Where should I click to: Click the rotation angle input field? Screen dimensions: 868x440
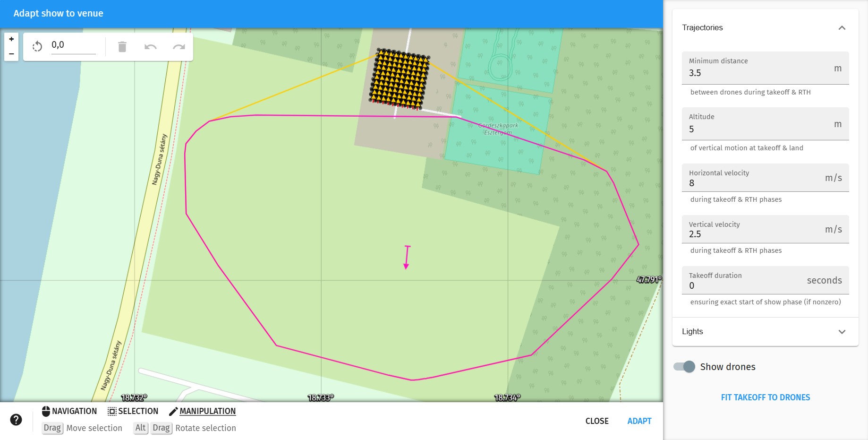[73, 45]
